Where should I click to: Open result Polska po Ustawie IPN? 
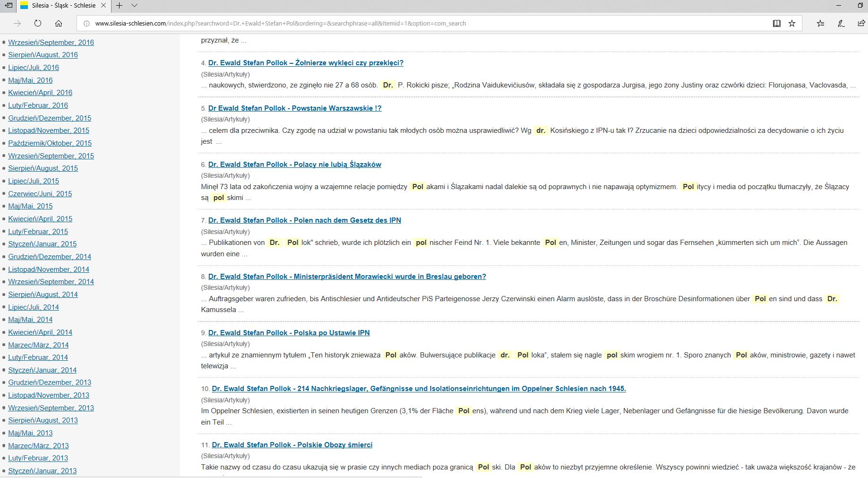[x=289, y=333]
